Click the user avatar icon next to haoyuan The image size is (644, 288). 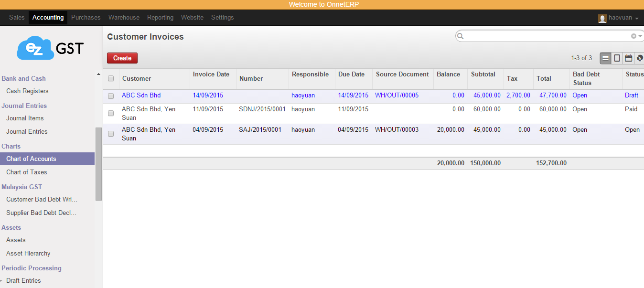tap(601, 18)
